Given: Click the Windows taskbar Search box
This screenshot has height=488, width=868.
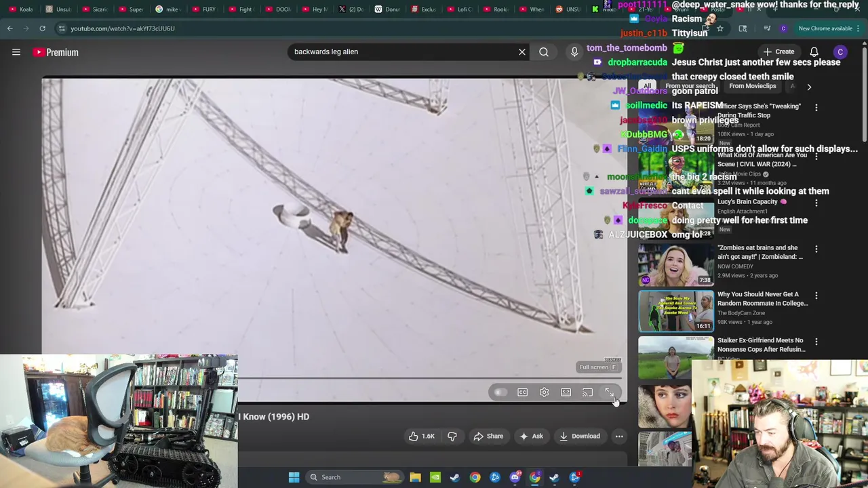Looking at the screenshot, I should (354, 477).
